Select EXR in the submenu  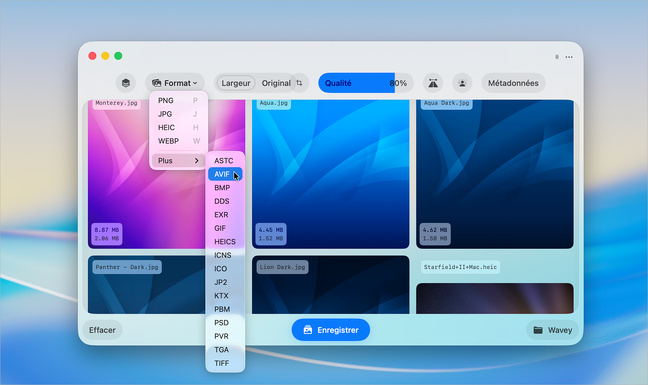225,215
